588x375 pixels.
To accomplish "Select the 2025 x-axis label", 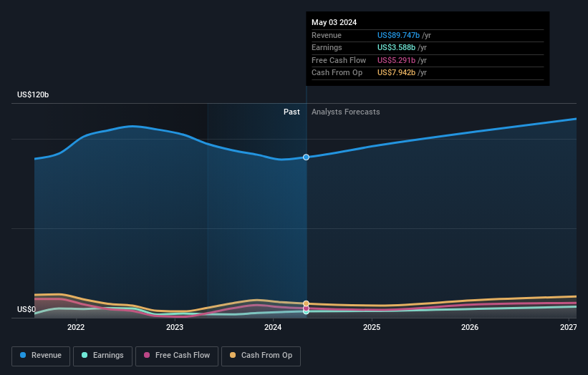I will click(372, 327).
